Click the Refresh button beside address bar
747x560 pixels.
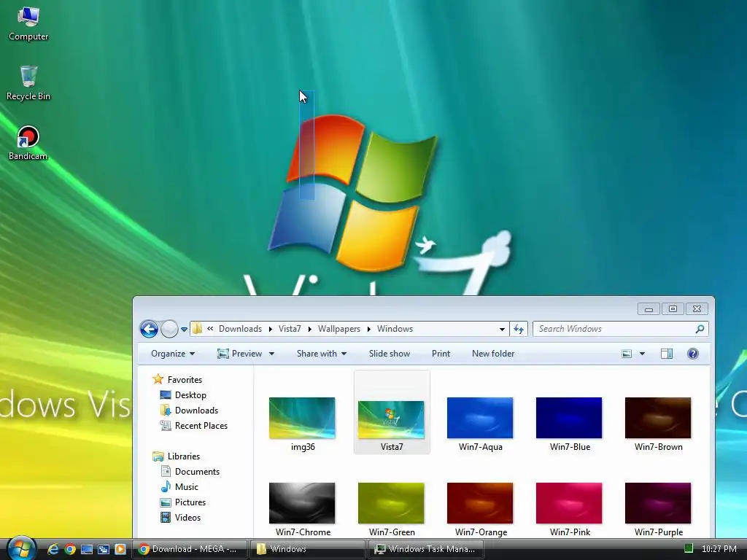(x=519, y=329)
